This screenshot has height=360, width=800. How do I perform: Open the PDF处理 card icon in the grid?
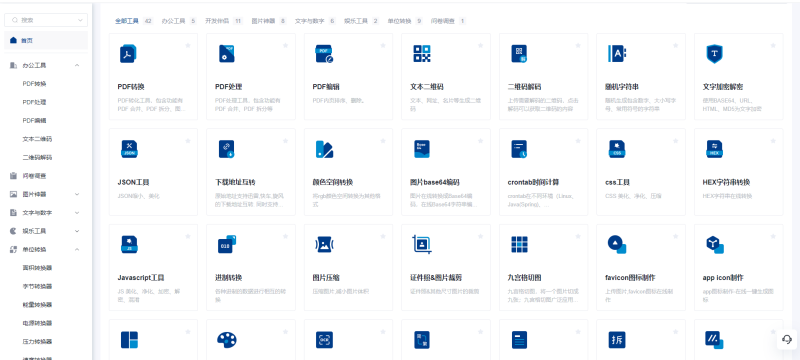tap(226, 54)
